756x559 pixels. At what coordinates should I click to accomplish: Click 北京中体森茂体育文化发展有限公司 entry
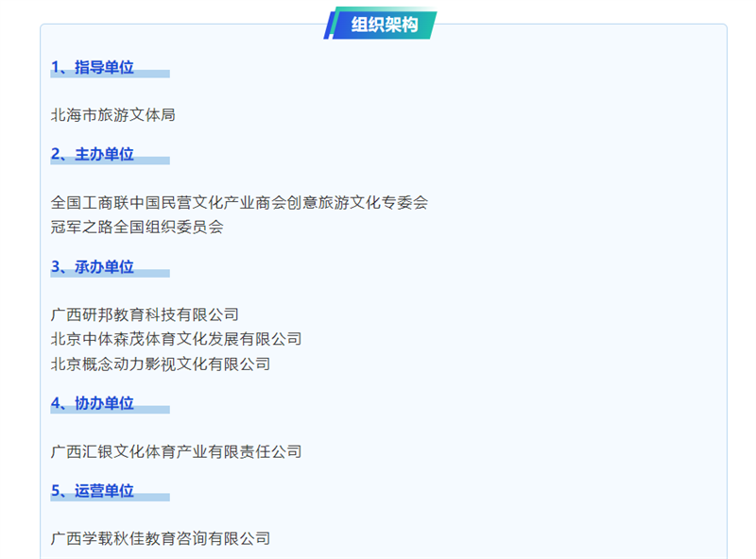coord(176,339)
